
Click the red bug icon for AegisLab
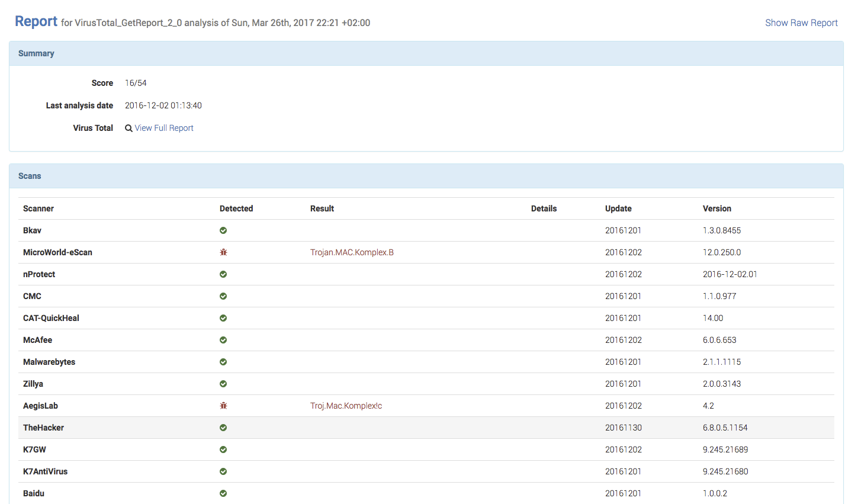(223, 406)
